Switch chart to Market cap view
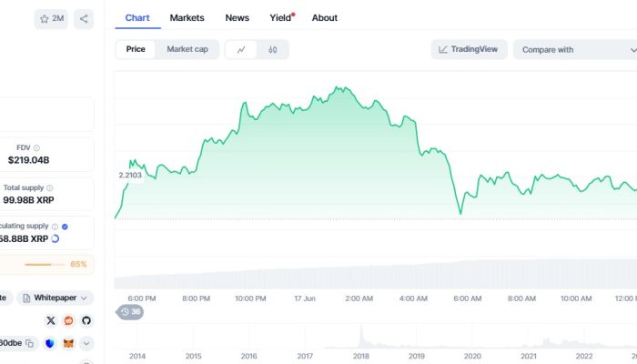The height and width of the screenshot is (364, 637). click(x=187, y=49)
